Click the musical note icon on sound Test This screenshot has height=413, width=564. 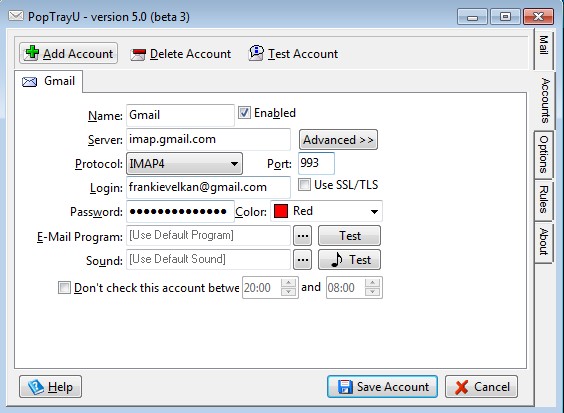point(337,259)
